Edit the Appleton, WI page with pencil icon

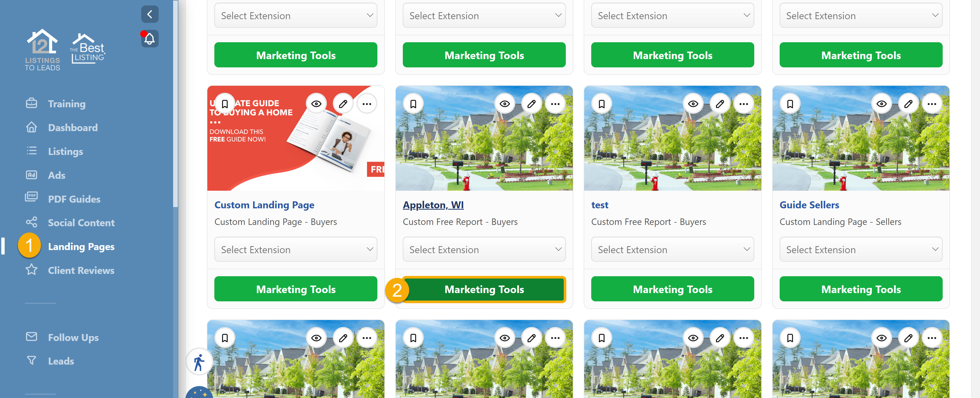pos(531,104)
